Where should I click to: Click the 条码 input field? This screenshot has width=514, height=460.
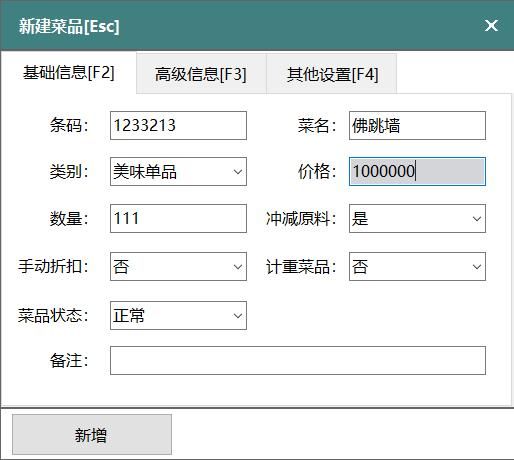pyautogui.click(x=178, y=126)
